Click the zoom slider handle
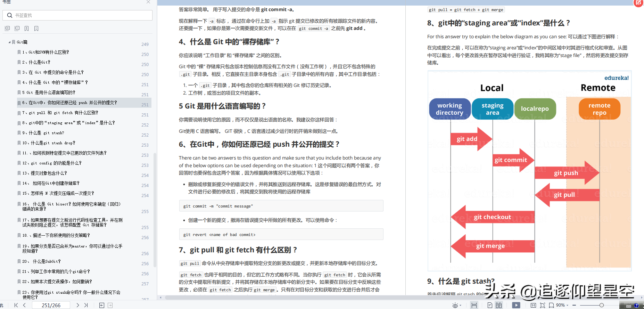 point(602,305)
